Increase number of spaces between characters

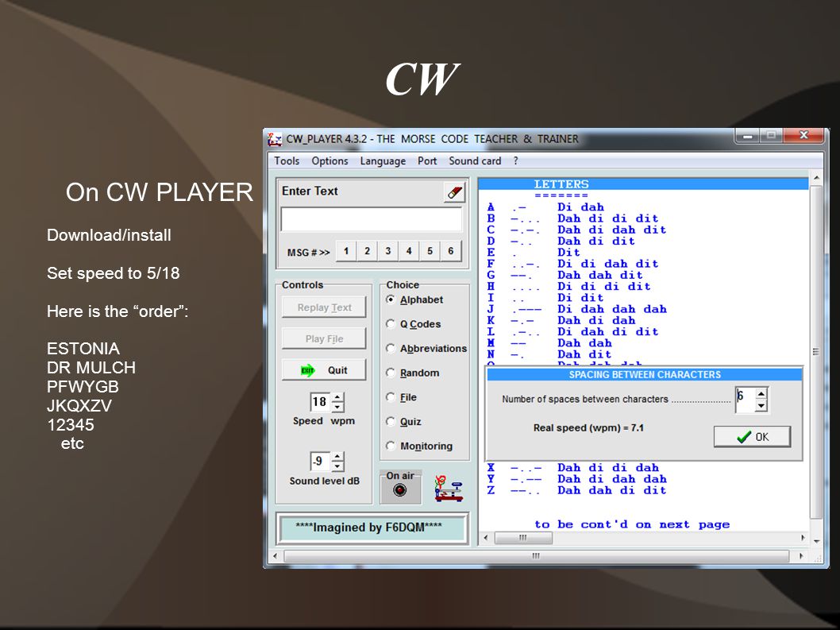(761, 394)
